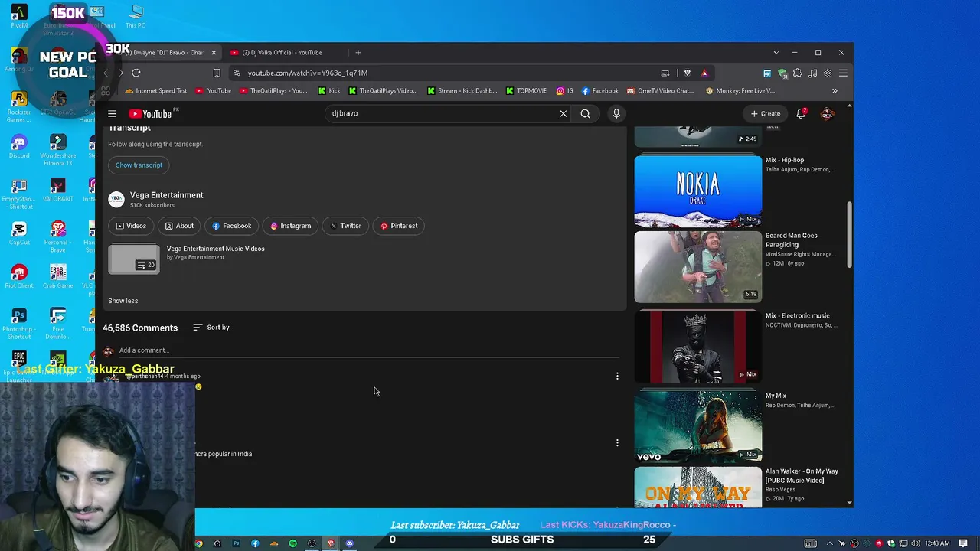Open the channel's About button
The height and width of the screenshot is (551, 980).
point(179,226)
